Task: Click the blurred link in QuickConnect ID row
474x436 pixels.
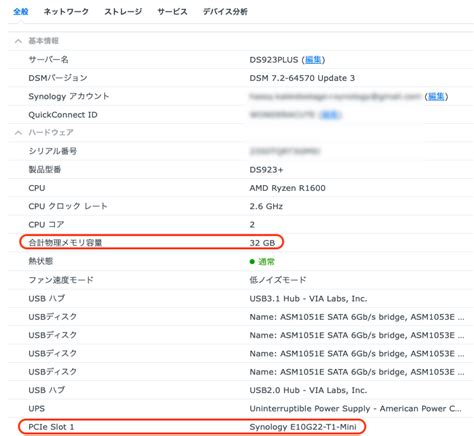Action: pos(330,115)
